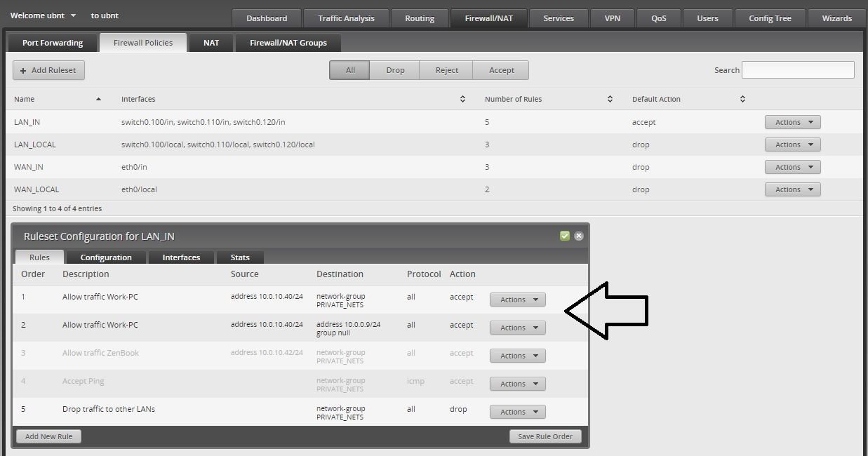Viewport: 868px width, 456px height.
Task: Open Actions dropdown for LAN_IN ruleset
Action: point(792,122)
